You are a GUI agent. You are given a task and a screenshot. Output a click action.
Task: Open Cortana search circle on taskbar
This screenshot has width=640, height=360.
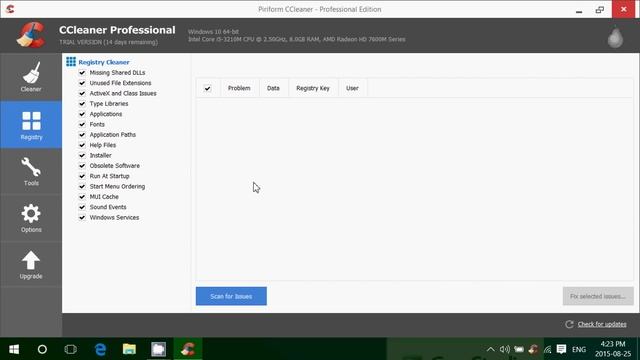42,349
